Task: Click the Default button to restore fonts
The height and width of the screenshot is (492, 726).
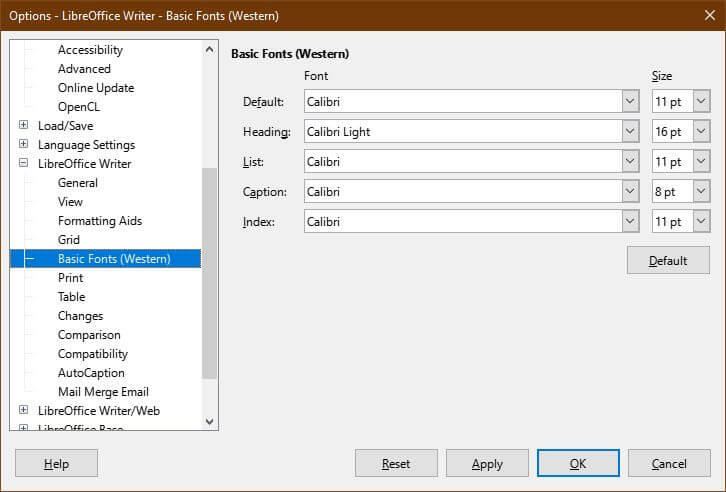Action: tap(667, 261)
